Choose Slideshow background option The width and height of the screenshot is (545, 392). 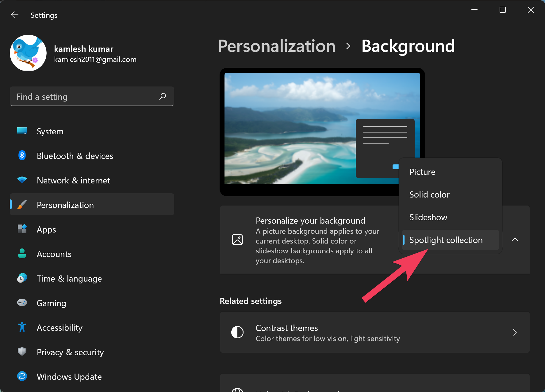(450, 217)
